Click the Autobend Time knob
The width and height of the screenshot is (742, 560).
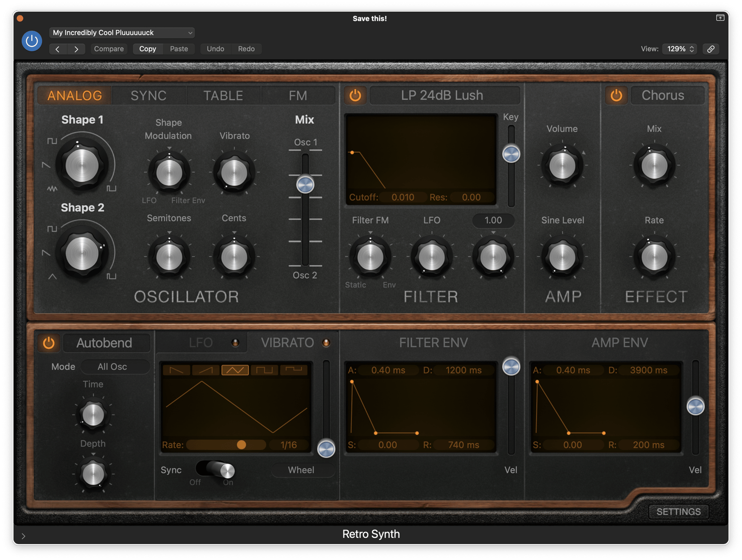tap(93, 414)
